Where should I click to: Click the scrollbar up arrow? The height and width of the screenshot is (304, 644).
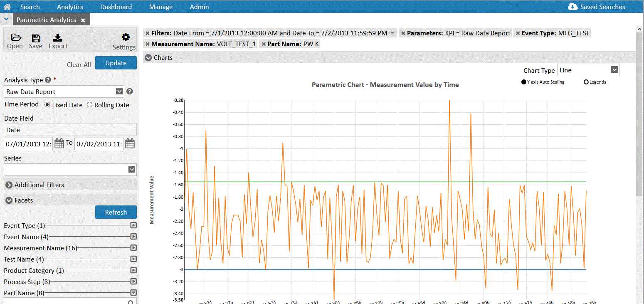[x=640, y=28]
